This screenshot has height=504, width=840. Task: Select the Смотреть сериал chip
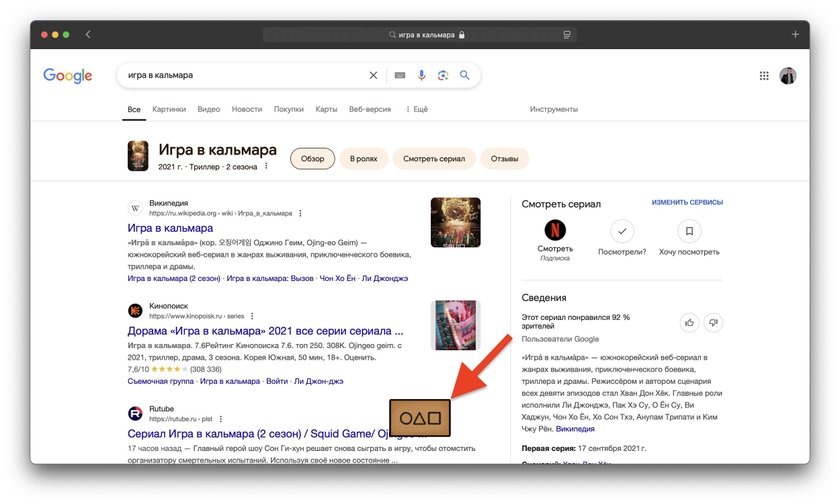pyautogui.click(x=434, y=159)
